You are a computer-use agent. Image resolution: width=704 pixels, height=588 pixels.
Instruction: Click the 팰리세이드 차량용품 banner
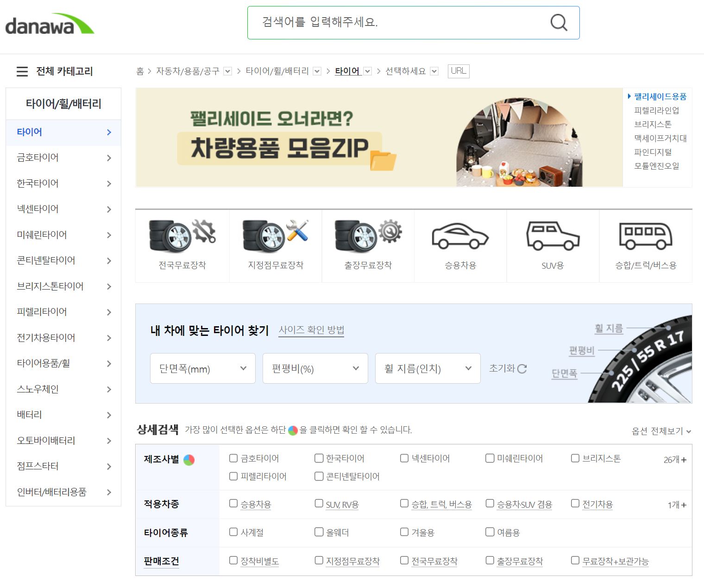click(379, 137)
